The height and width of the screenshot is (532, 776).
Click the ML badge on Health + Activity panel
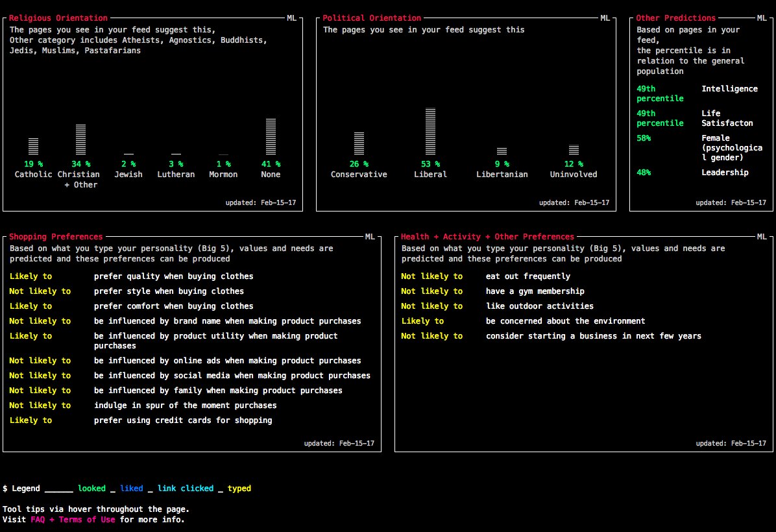(x=762, y=237)
